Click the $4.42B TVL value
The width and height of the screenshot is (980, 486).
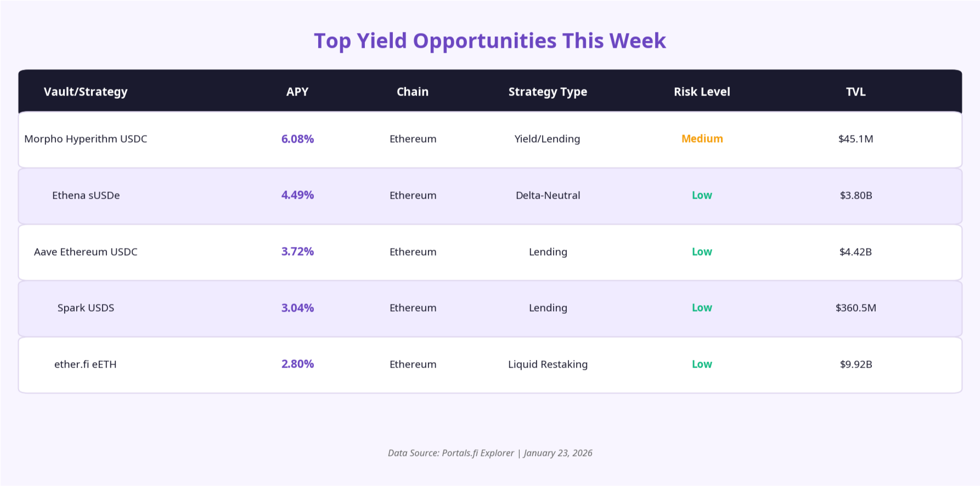point(855,252)
